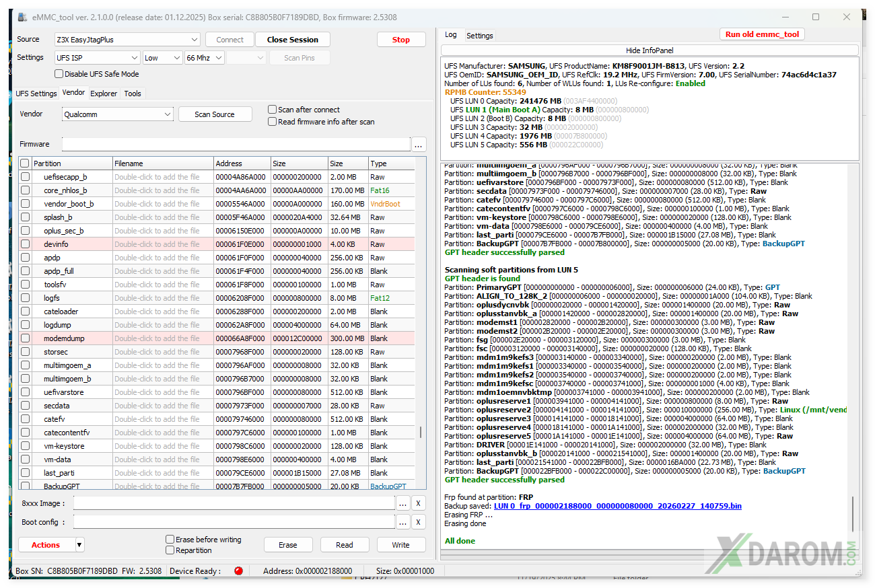The image size is (875, 588).
Task: Enable Disable UFS Safe Mode checkbox
Action: click(59, 74)
